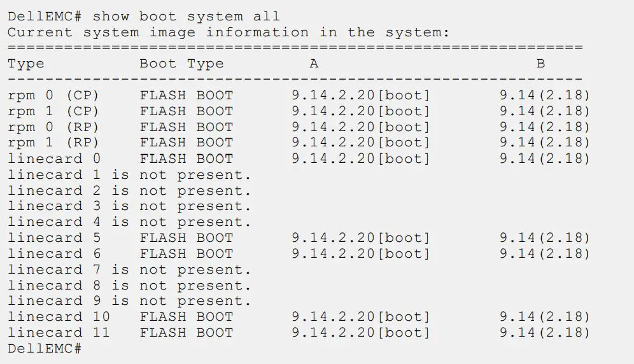
Task: Click the 'show boot system all' command text
Action: click(x=186, y=17)
